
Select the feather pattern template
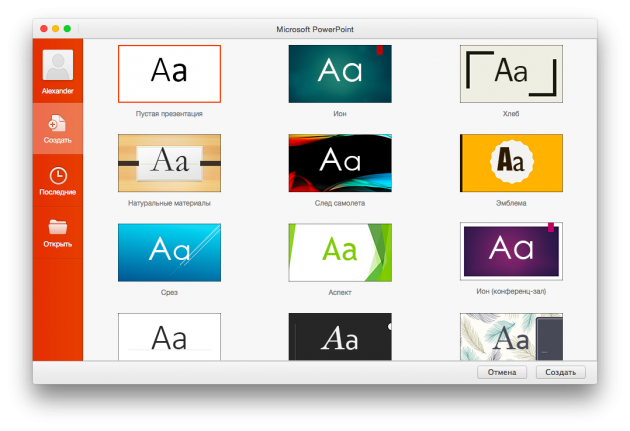[x=511, y=337]
